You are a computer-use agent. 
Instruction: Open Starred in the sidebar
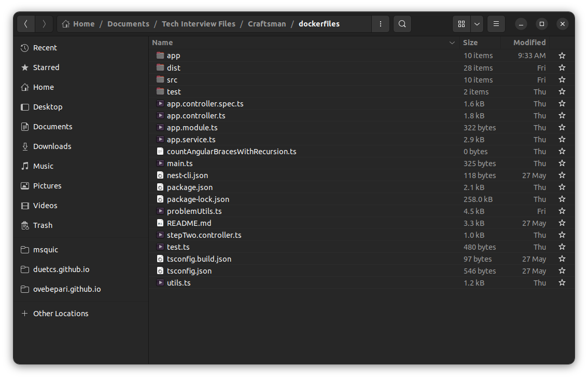click(x=80, y=67)
